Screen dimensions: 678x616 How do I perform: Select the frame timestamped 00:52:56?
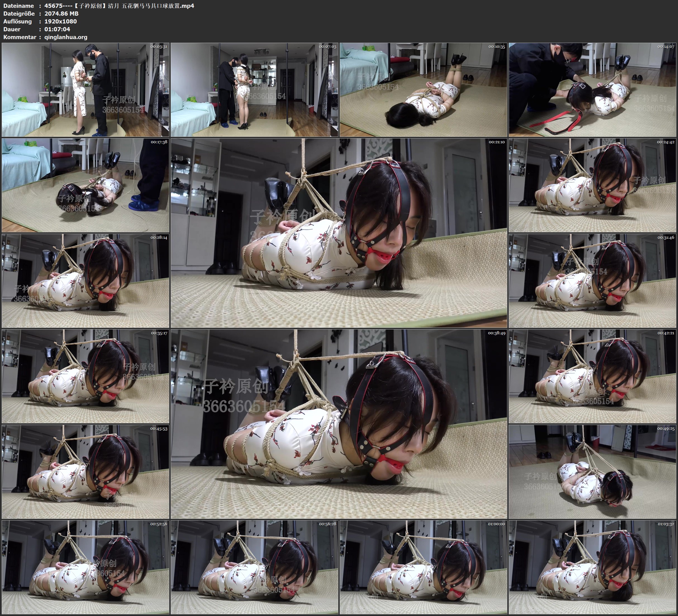pos(85,567)
